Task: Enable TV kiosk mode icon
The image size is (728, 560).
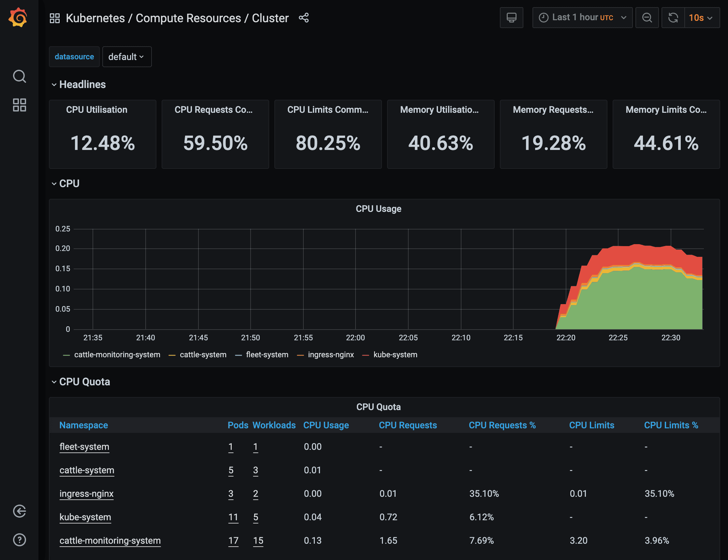Action: pos(511,17)
